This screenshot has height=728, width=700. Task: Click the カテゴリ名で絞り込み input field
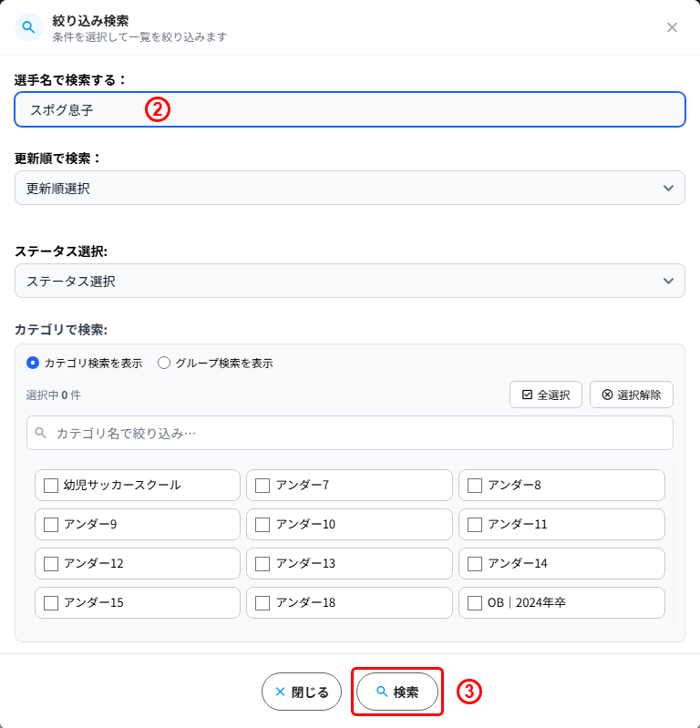pos(350,433)
